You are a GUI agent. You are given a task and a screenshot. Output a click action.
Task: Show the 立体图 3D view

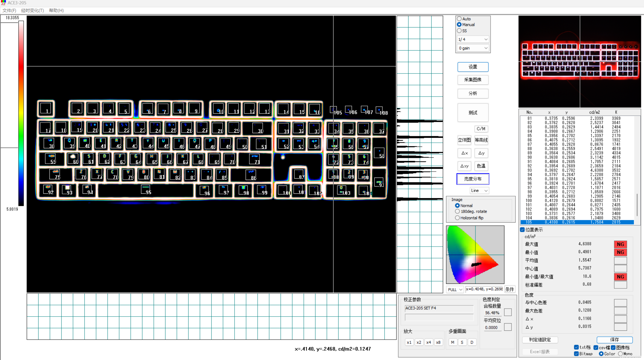(464, 140)
